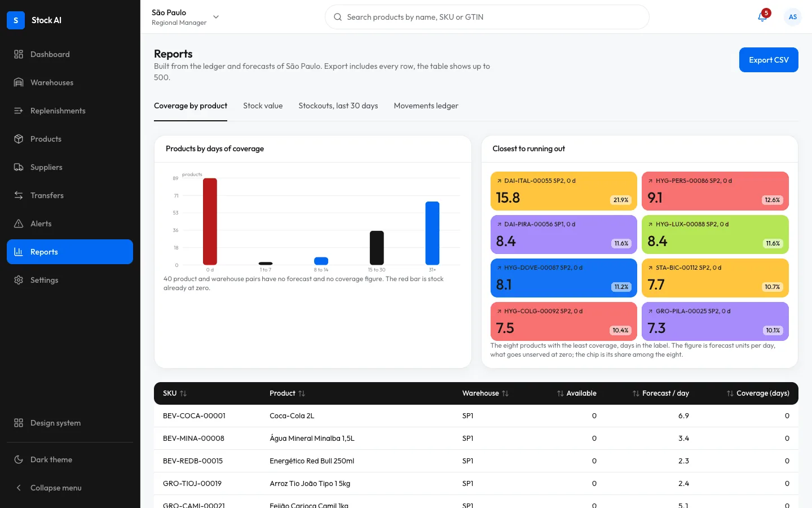This screenshot has width=812, height=508.
Task: Switch to Coverage by product tab
Action: pyautogui.click(x=191, y=106)
